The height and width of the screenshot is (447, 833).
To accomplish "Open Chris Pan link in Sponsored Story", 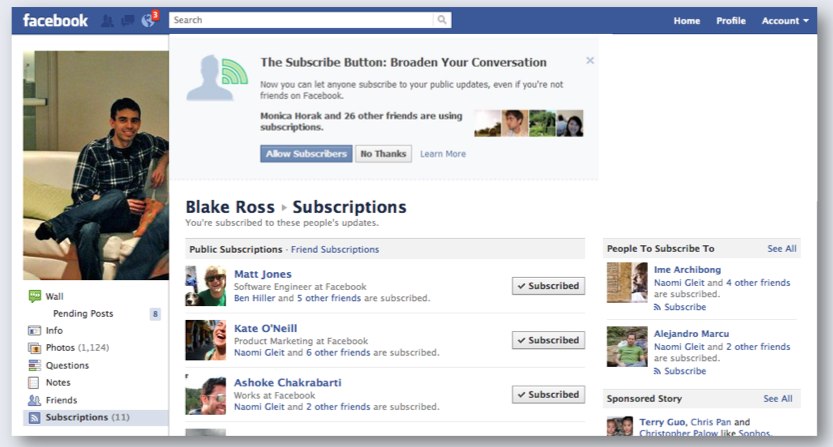I will (710, 422).
